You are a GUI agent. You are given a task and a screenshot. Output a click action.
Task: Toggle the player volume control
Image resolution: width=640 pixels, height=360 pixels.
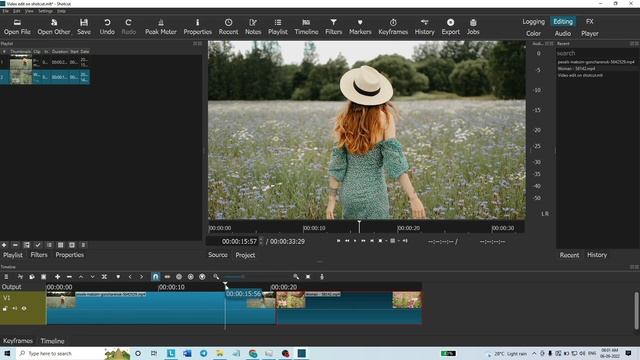point(405,241)
